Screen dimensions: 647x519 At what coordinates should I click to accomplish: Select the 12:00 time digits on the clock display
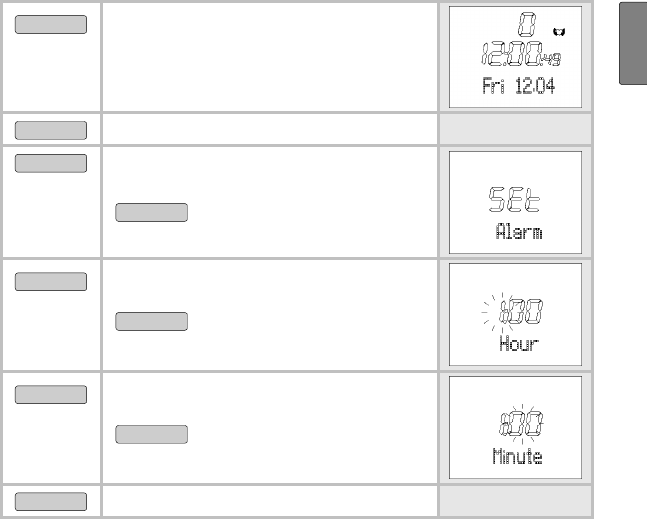pyautogui.click(x=512, y=54)
